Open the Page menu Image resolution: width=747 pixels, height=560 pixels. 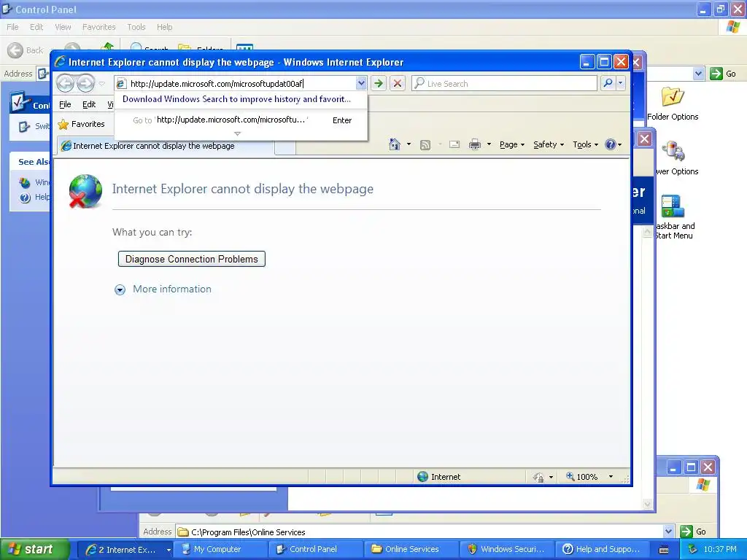click(x=511, y=144)
